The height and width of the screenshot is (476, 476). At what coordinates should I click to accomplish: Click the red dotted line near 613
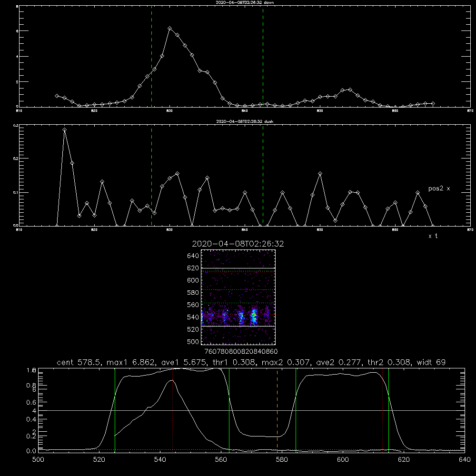coord(383,410)
